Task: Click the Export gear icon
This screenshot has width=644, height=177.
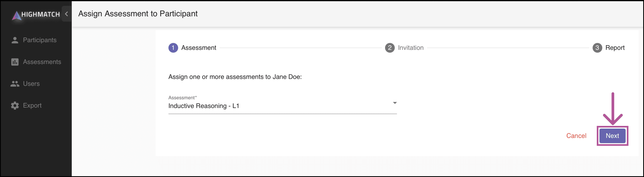Action: coord(15,105)
